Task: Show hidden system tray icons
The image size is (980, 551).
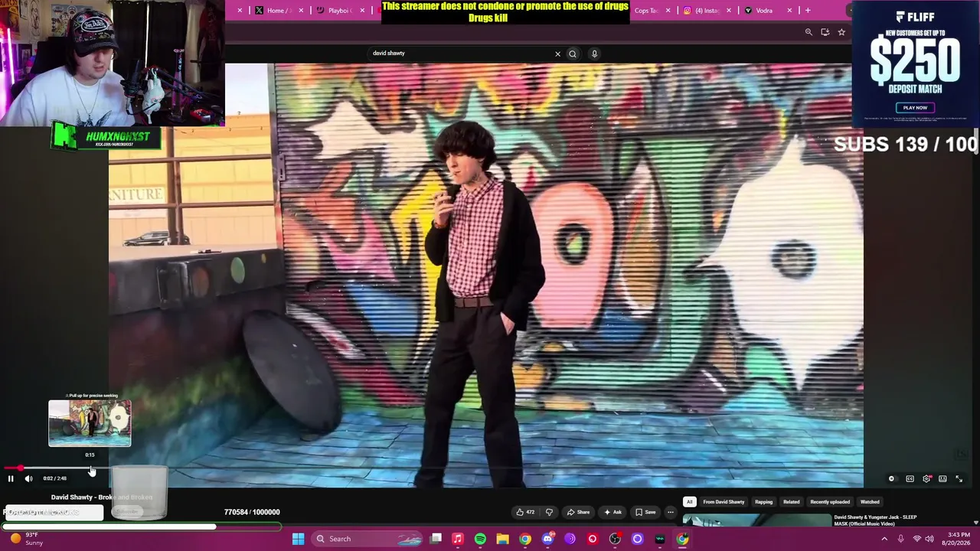Action: [x=884, y=539]
